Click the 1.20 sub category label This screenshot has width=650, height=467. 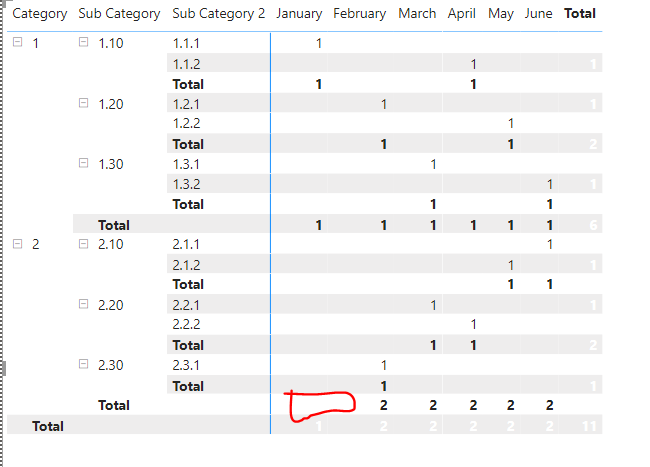[x=111, y=104]
